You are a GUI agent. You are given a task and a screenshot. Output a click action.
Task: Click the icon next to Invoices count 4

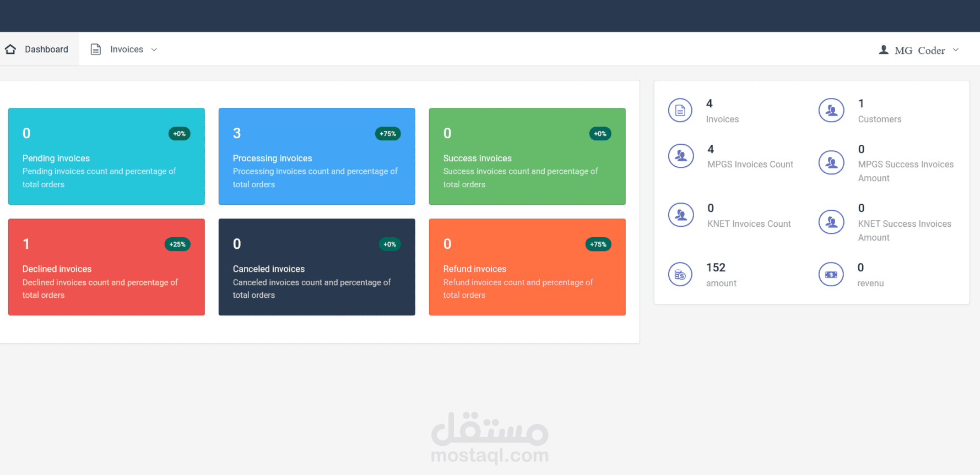point(680,111)
